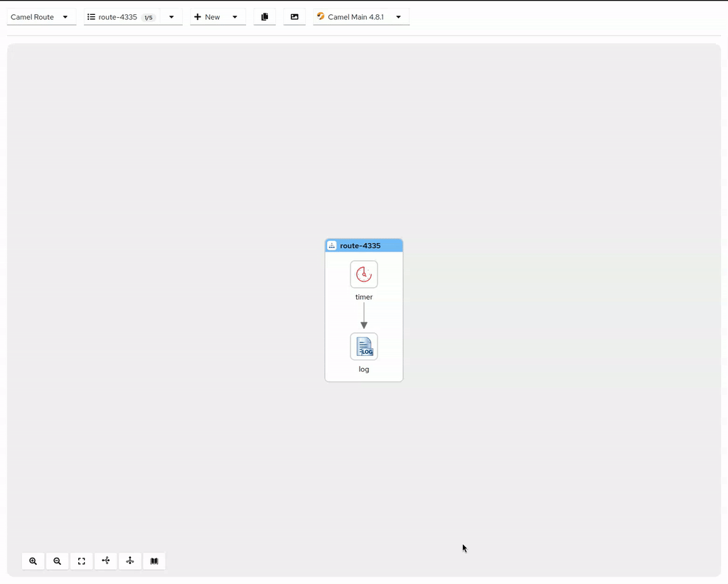Zoom into the canvas

pyautogui.click(x=33, y=561)
